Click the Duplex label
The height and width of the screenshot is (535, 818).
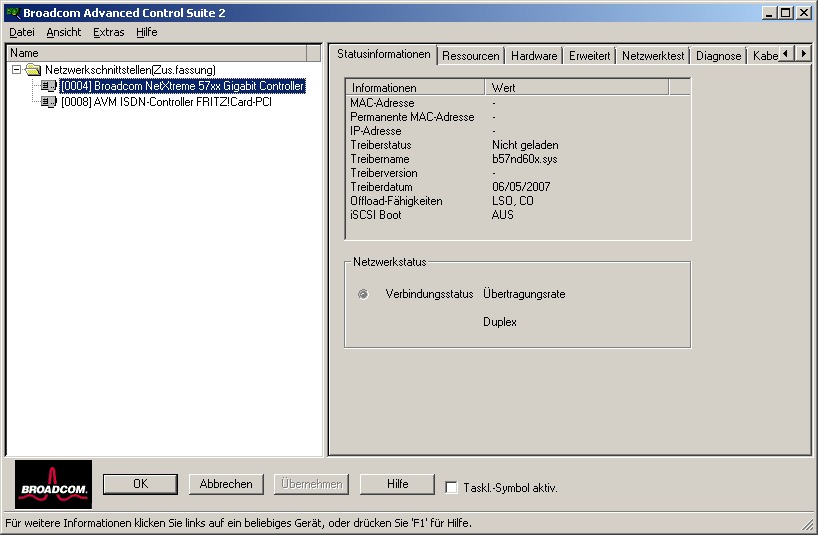click(x=500, y=322)
